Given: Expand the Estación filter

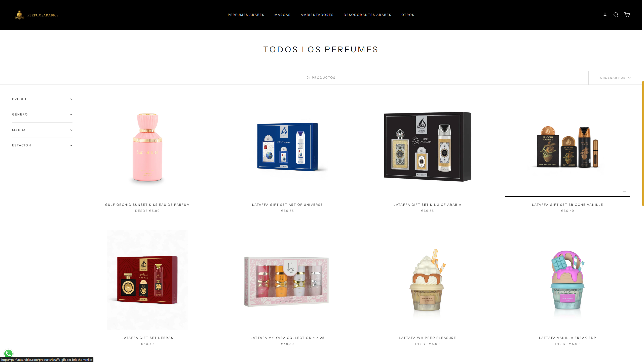Looking at the screenshot, I should click(42, 145).
